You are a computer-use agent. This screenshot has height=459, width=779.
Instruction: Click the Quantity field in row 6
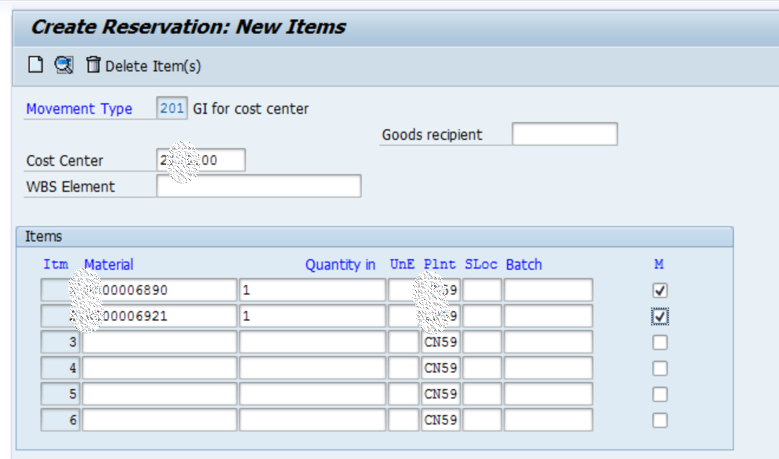[x=312, y=420]
